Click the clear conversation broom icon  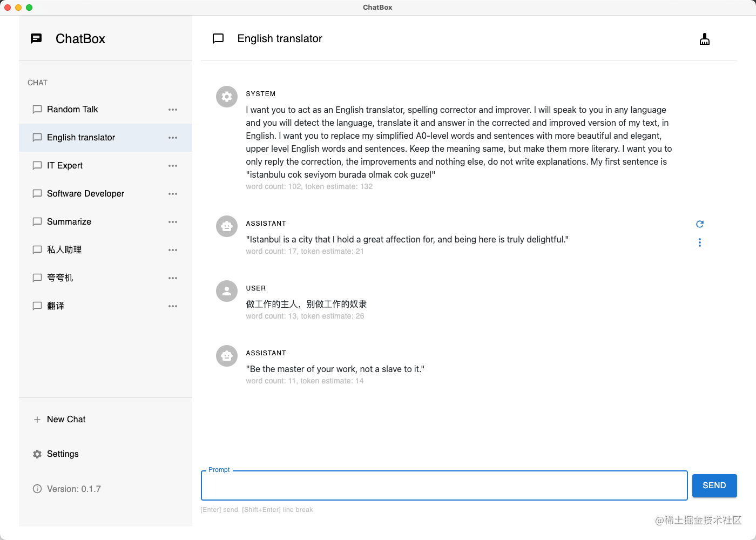(x=705, y=39)
